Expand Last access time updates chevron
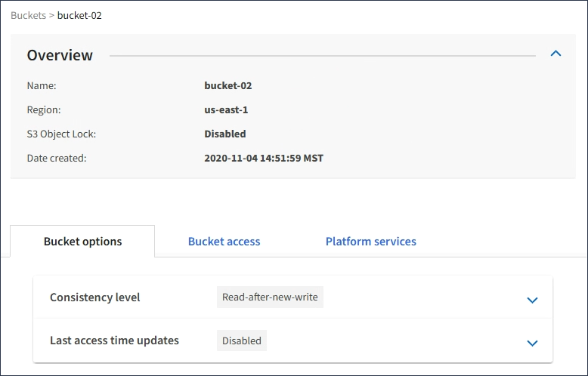 pos(532,343)
